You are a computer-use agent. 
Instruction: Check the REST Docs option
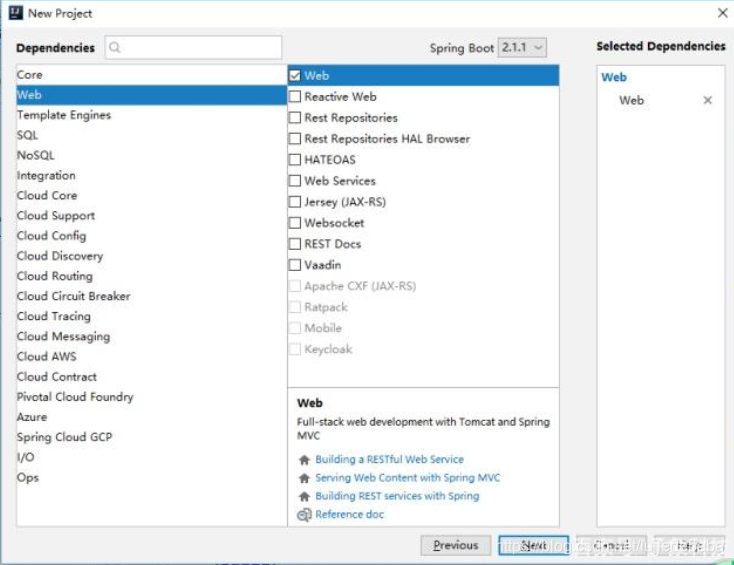[295, 244]
